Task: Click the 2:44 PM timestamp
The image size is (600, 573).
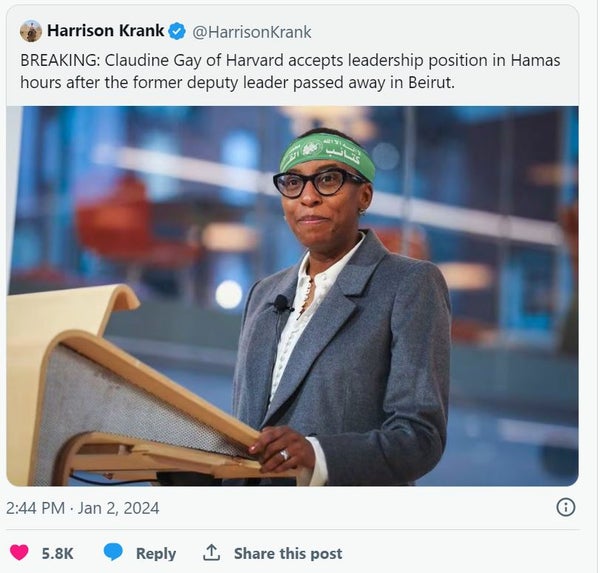Action: tap(35, 508)
